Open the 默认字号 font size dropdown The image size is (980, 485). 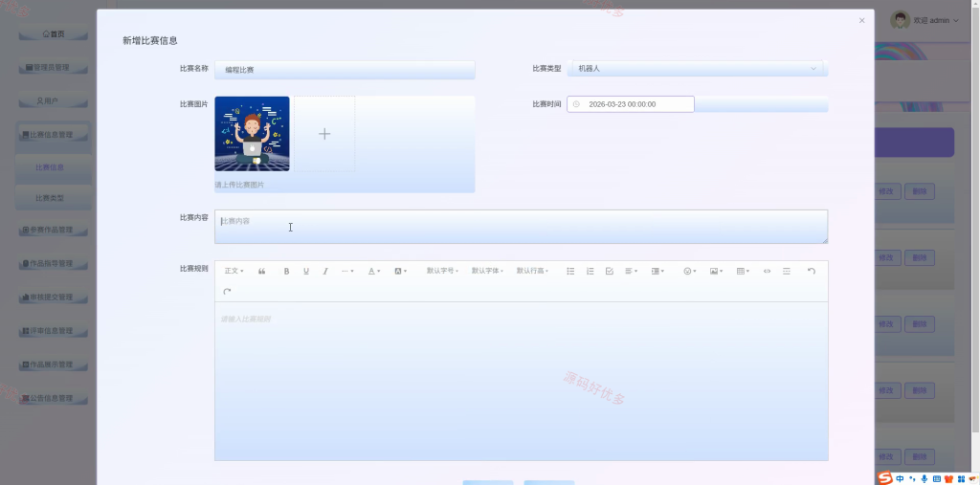tap(442, 272)
